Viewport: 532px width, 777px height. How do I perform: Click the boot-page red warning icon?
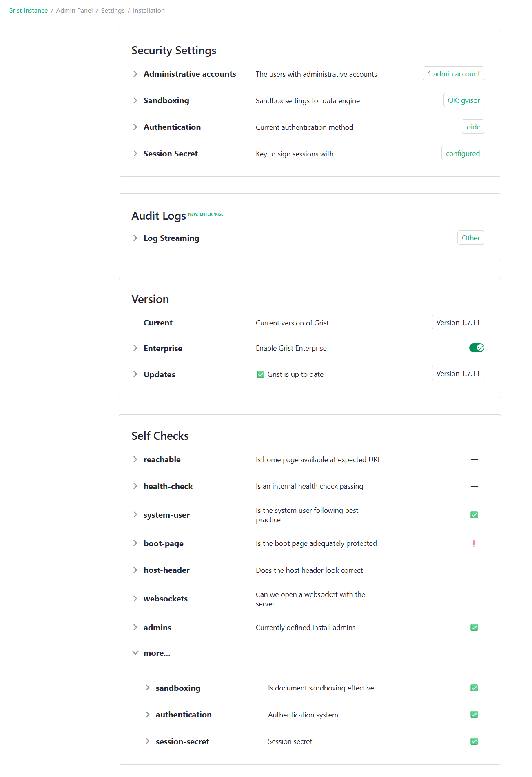(474, 543)
